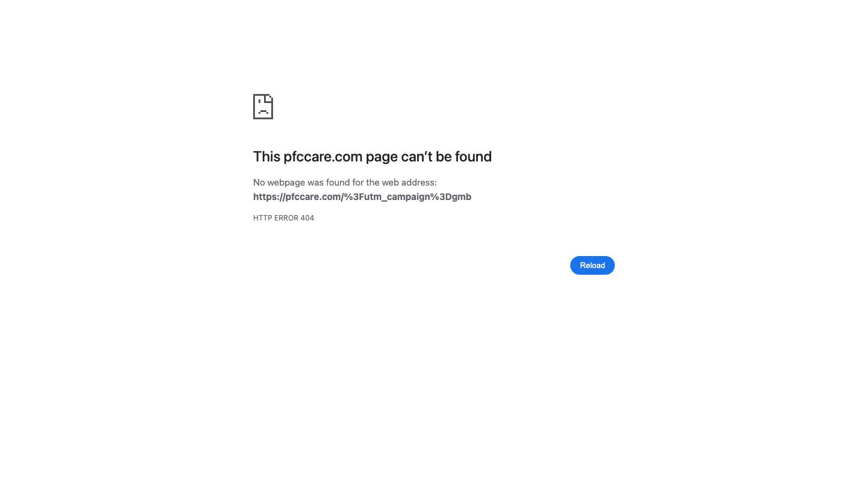Click 'pfccare.com' in the heading

click(322, 157)
